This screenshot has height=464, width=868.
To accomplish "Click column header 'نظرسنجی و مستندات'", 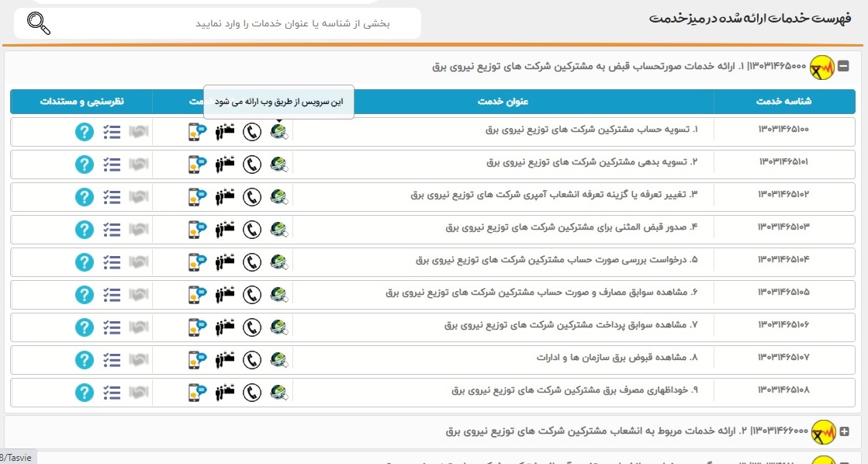I will 82,102.
